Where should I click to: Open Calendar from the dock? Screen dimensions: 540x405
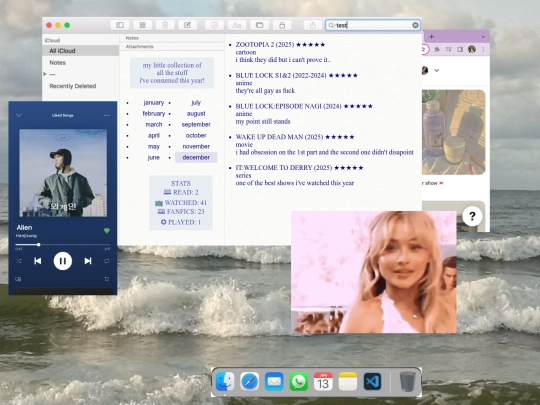click(323, 382)
